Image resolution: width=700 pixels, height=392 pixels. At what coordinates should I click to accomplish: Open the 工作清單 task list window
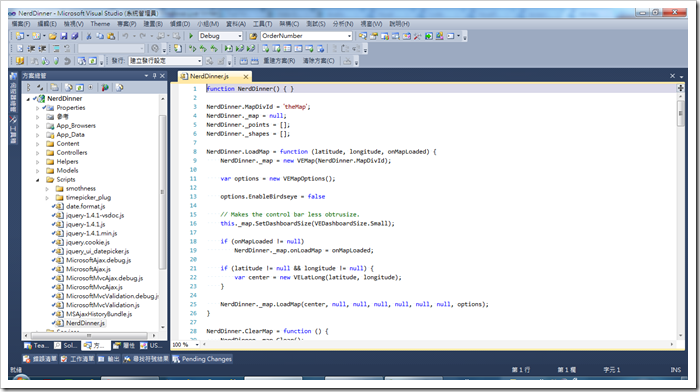78,359
